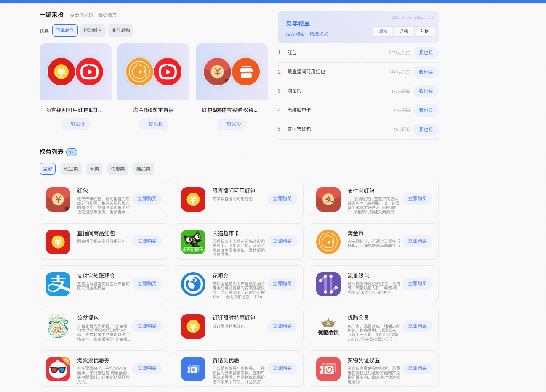This screenshot has height=392, width=546.
Task: Click the 一键采投 section title
Action: pyautogui.click(x=51, y=15)
